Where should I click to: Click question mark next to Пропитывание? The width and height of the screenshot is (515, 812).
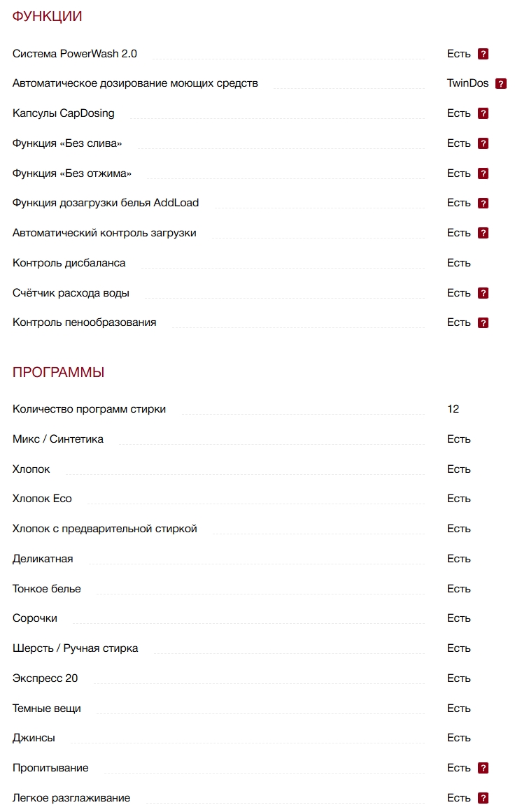(483, 768)
